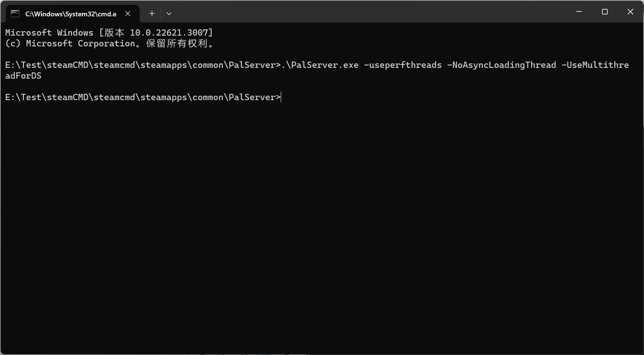Click the Microsoft Corporation copyright line
Image resolution: width=644 pixels, height=355 pixels.
pos(110,43)
